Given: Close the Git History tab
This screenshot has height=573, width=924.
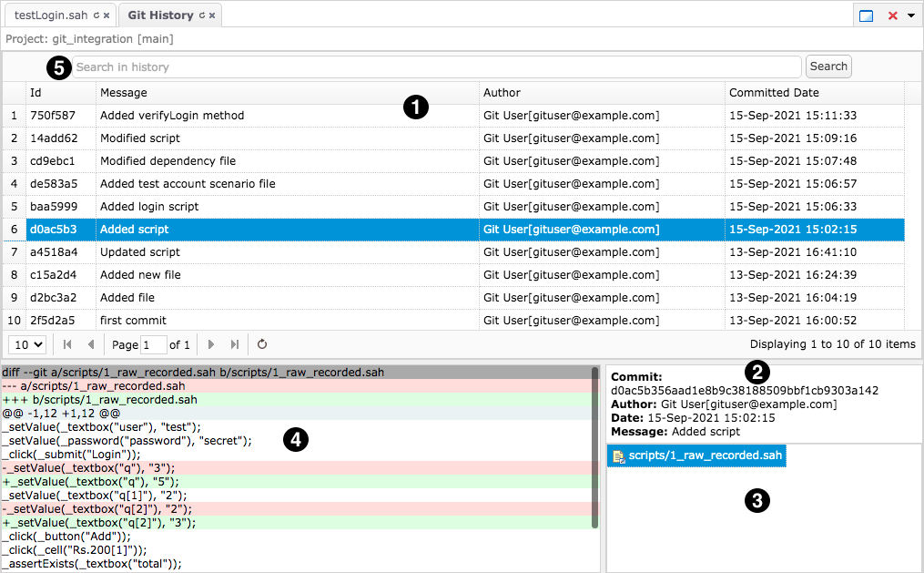Looking at the screenshot, I should [x=211, y=15].
